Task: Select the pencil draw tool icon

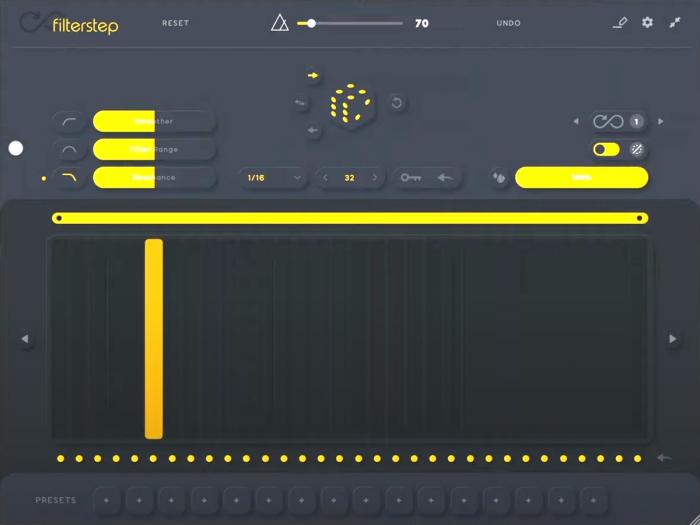Action: click(620, 23)
